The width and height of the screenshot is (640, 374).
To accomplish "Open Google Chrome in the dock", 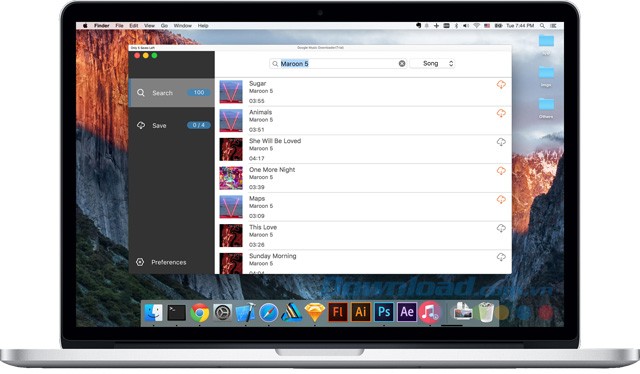I will (199, 313).
